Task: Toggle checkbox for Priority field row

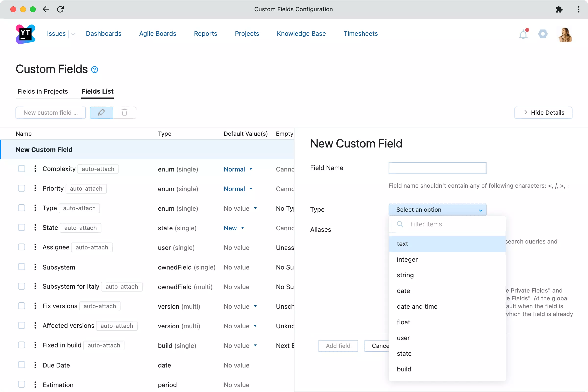Action: 22,188
